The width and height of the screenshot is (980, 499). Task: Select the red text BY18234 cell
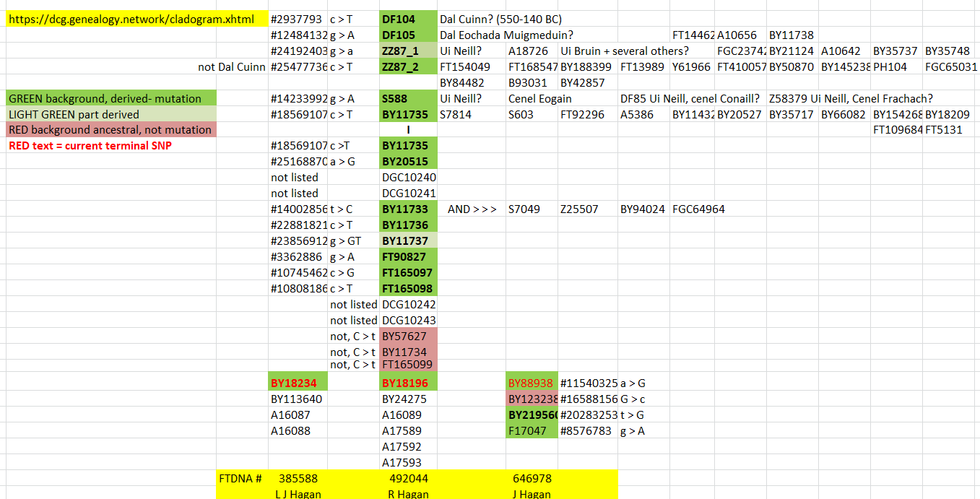pyautogui.click(x=298, y=383)
